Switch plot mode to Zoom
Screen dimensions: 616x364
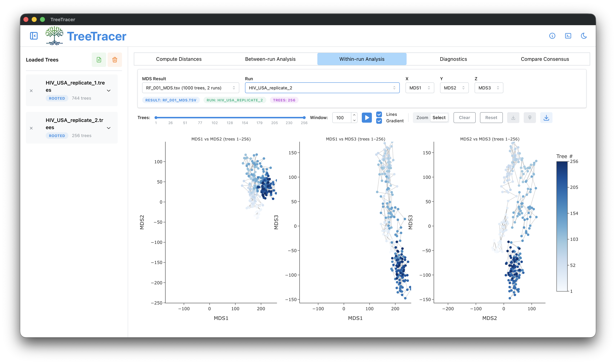[x=422, y=118]
